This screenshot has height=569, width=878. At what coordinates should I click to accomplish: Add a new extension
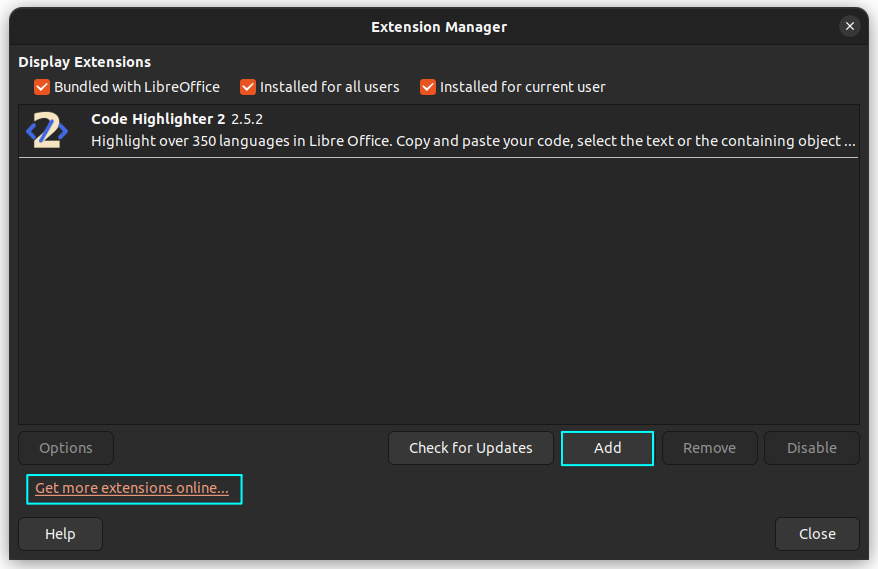tap(608, 448)
